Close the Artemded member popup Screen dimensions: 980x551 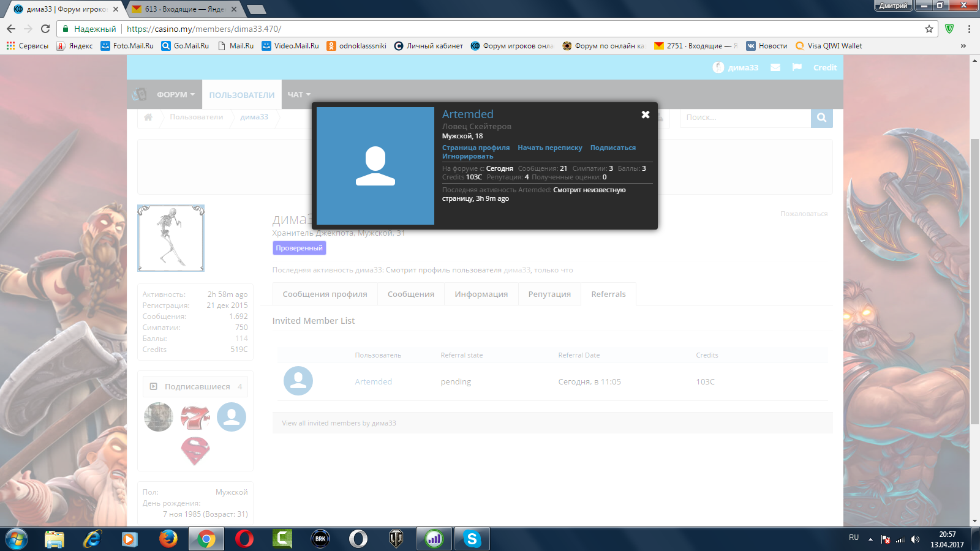point(645,114)
